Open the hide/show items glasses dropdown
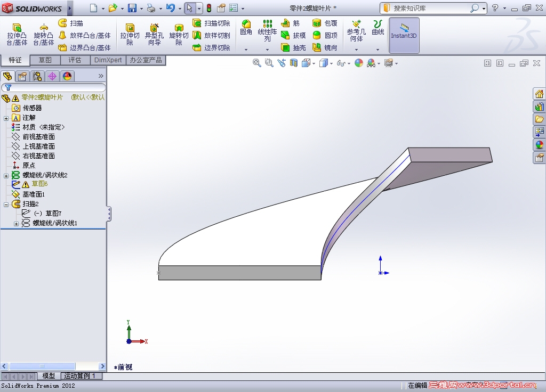546x392 pixels. [349, 64]
